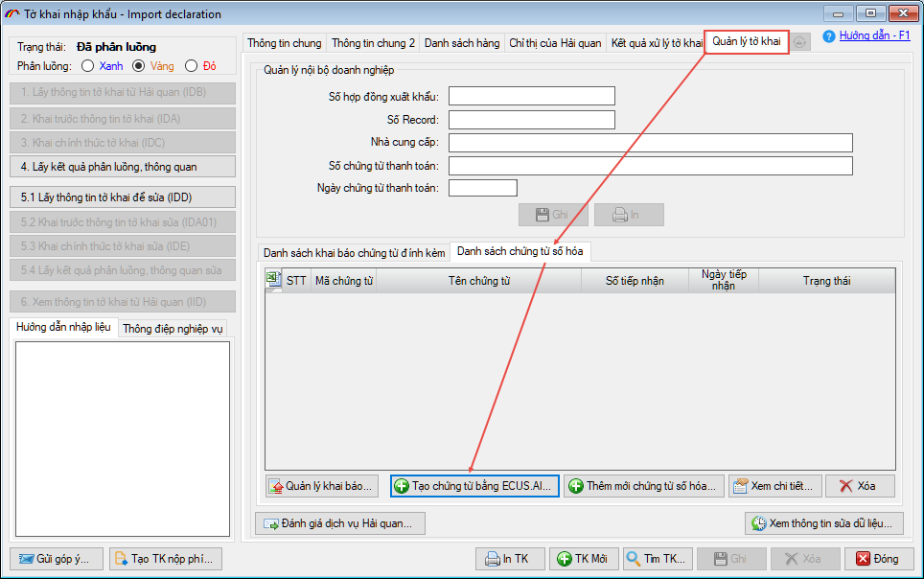Open Quản lý khai báo dialog button
The image size is (924, 579).
(322, 486)
